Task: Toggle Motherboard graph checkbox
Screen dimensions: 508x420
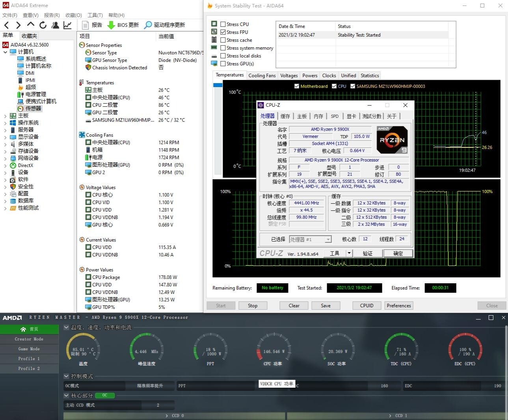Action: click(297, 86)
